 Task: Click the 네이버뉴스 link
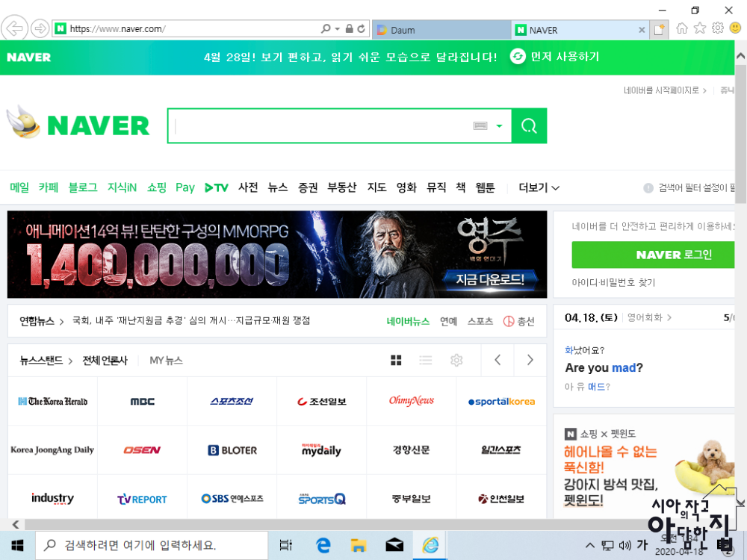[x=408, y=321]
